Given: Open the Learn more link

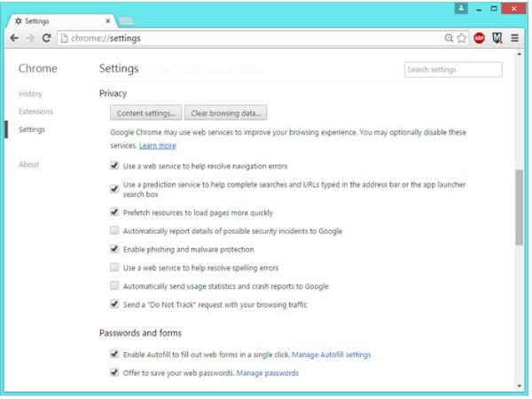Looking at the screenshot, I should [x=158, y=146].
